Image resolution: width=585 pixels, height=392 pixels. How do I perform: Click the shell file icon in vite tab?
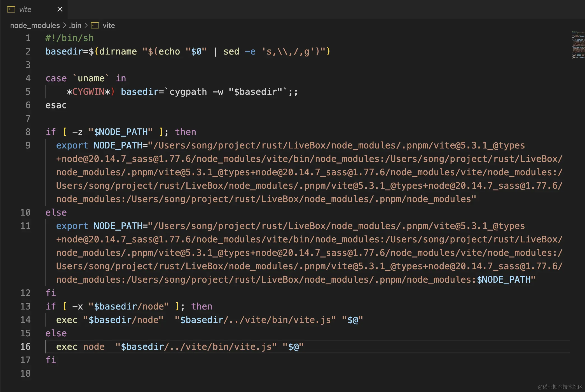[x=11, y=10]
